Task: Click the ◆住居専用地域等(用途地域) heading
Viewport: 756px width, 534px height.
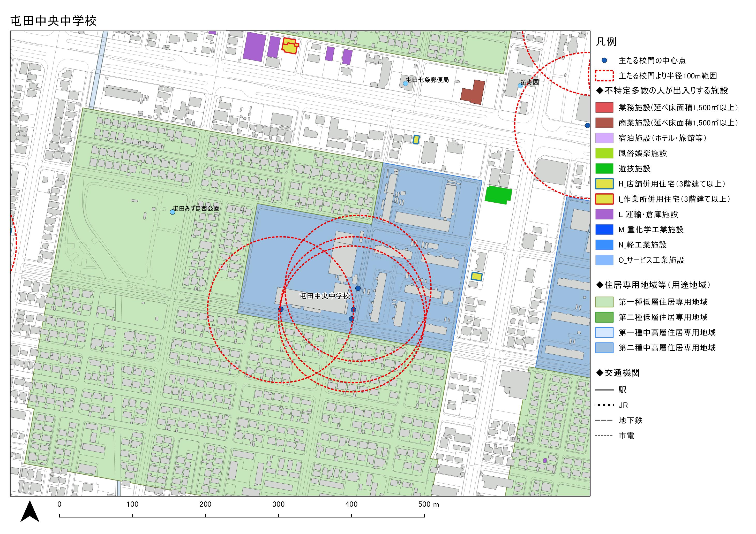Action: 653,285
